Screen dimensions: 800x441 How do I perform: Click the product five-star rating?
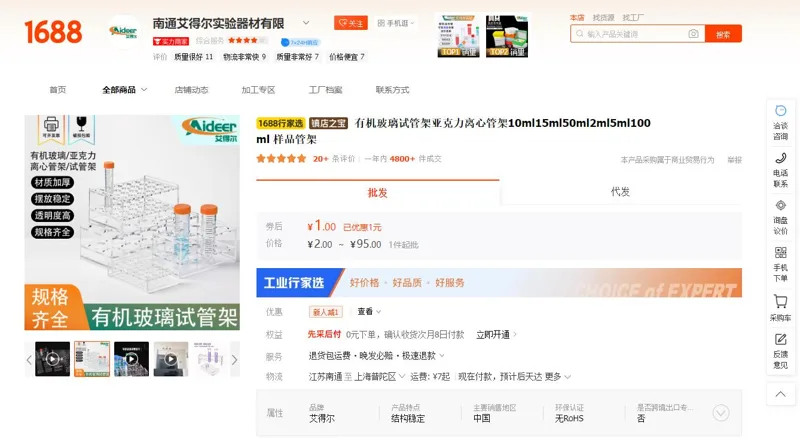(281, 159)
